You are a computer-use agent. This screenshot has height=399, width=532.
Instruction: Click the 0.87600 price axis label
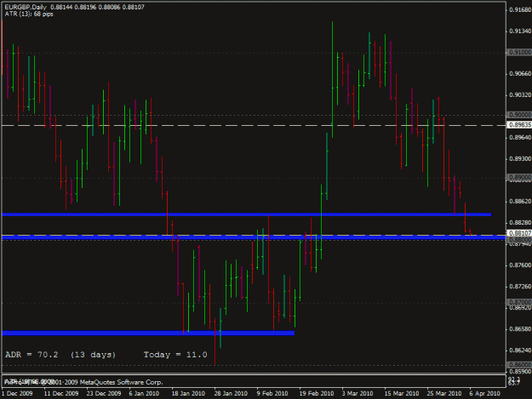[x=520, y=265]
